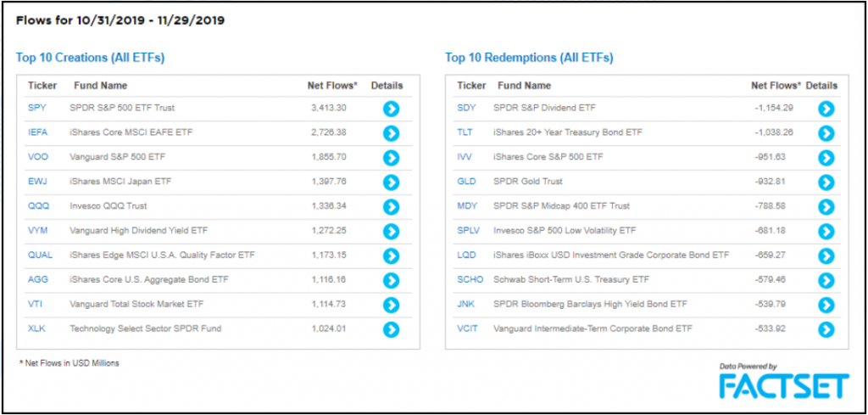Open the AGG ticker link
The width and height of the screenshot is (868, 415).
pyautogui.click(x=38, y=279)
